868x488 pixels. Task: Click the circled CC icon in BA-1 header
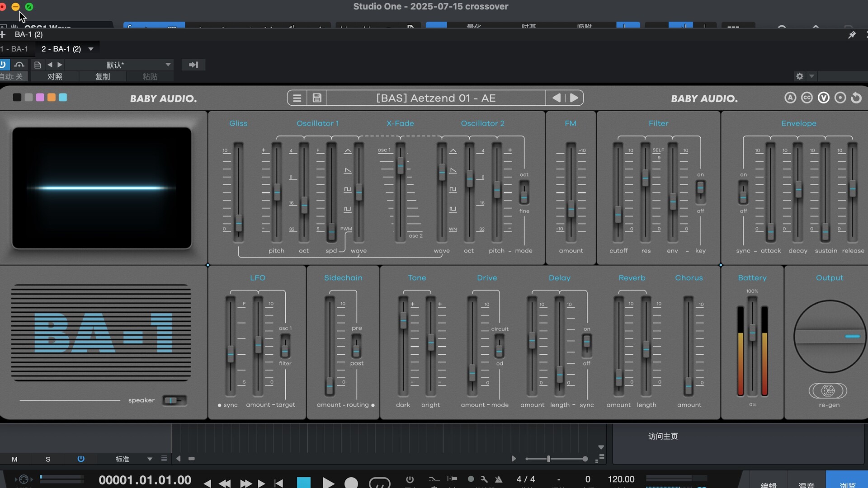807,98
